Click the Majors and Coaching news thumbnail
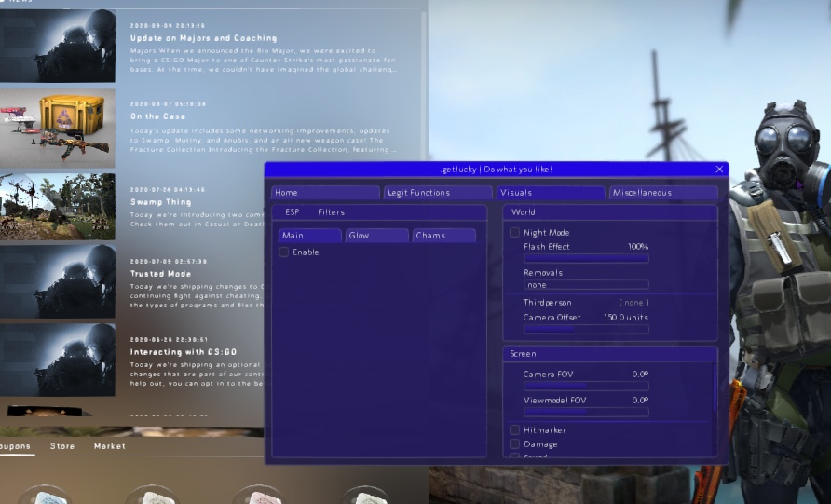This screenshot has height=504, width=831. tap(57, 46)
